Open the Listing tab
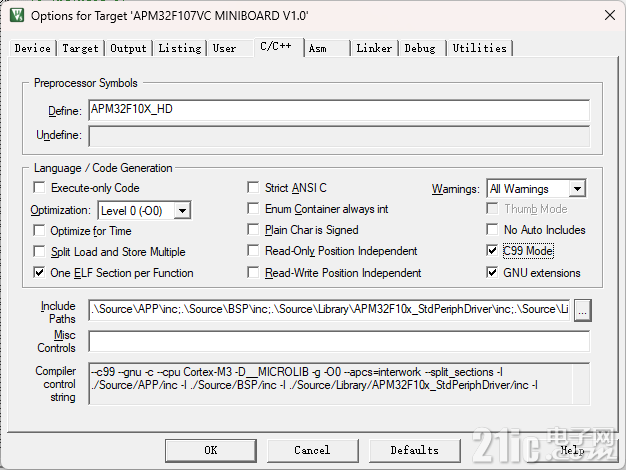The image size is (626, 470). coord(180,48)
